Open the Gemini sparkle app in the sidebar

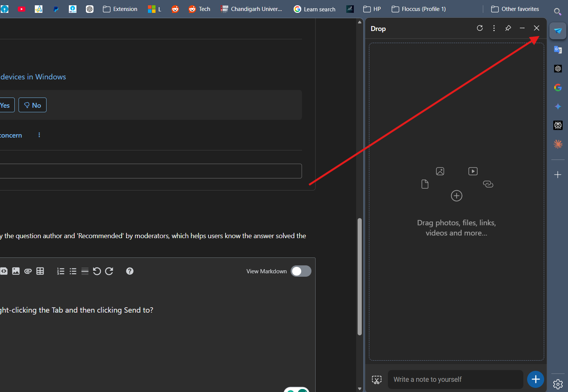click(x=558, y=106)
